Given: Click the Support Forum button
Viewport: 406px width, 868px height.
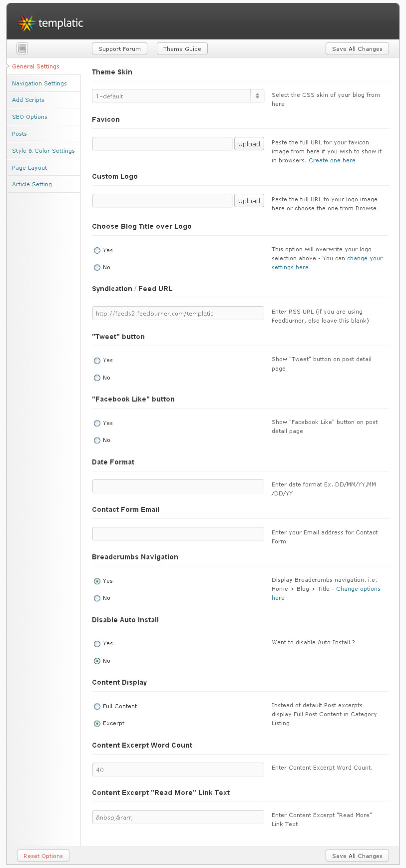Looking at the screenshot, I should coord(119,48).
